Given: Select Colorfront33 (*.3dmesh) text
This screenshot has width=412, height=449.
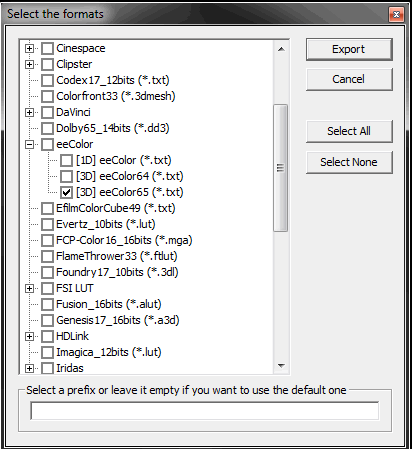Looking at the screenshot, I should tap(116, 96).
